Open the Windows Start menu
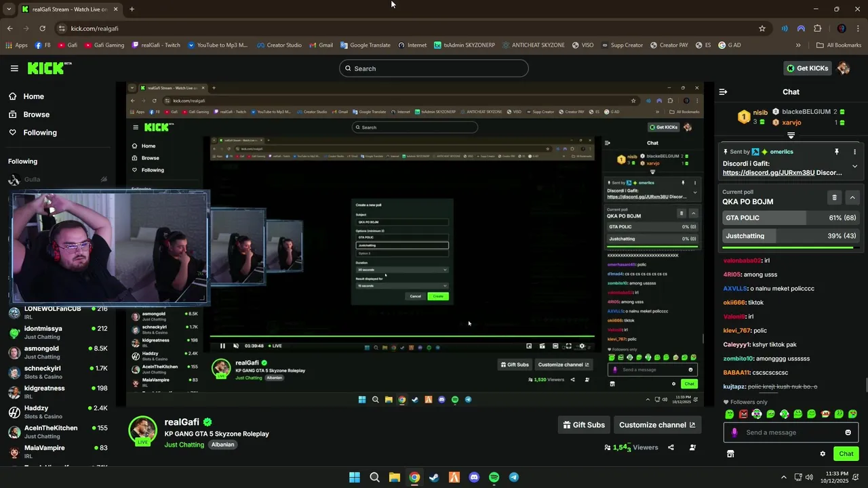Viewport: 868px width, 488px height. click(354, 477)
